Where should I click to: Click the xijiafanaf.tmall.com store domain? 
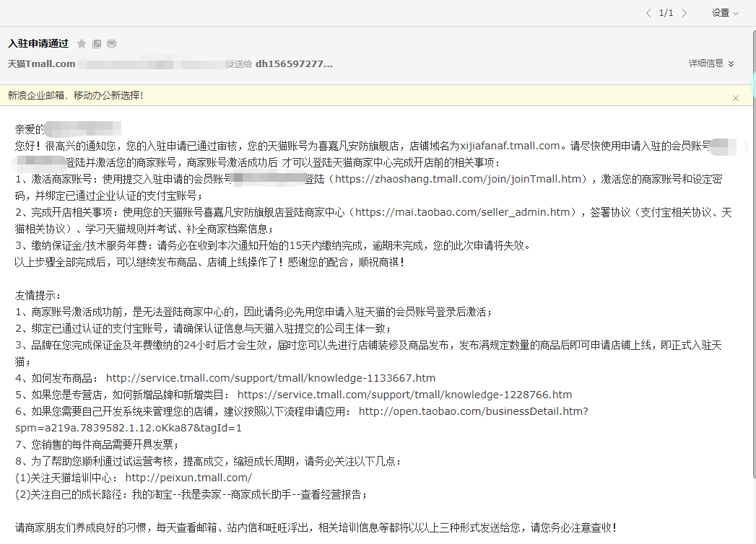pos(510,146)
